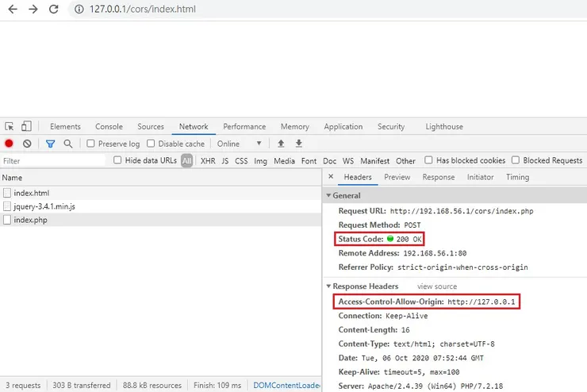
Task: Select index.php file icon in list
Action: pos(6,220)
